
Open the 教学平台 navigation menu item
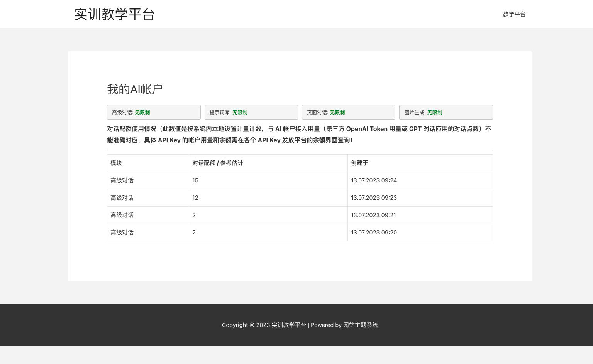(x=514, y=14)
